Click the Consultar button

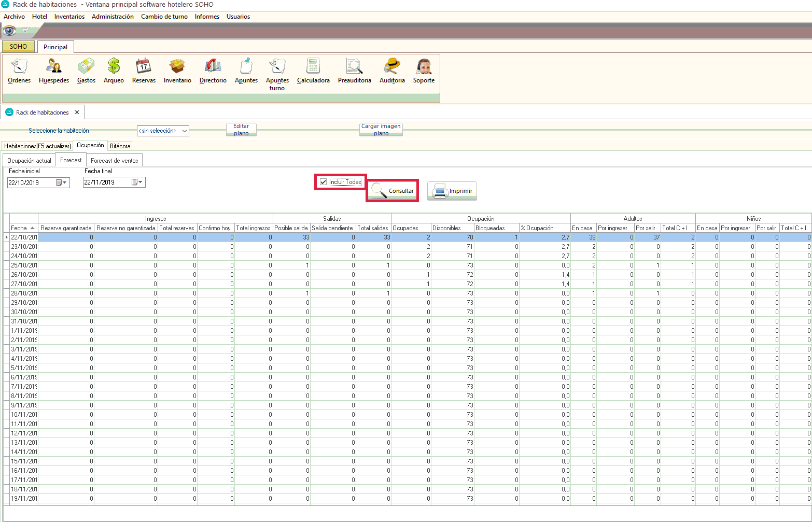393,191
